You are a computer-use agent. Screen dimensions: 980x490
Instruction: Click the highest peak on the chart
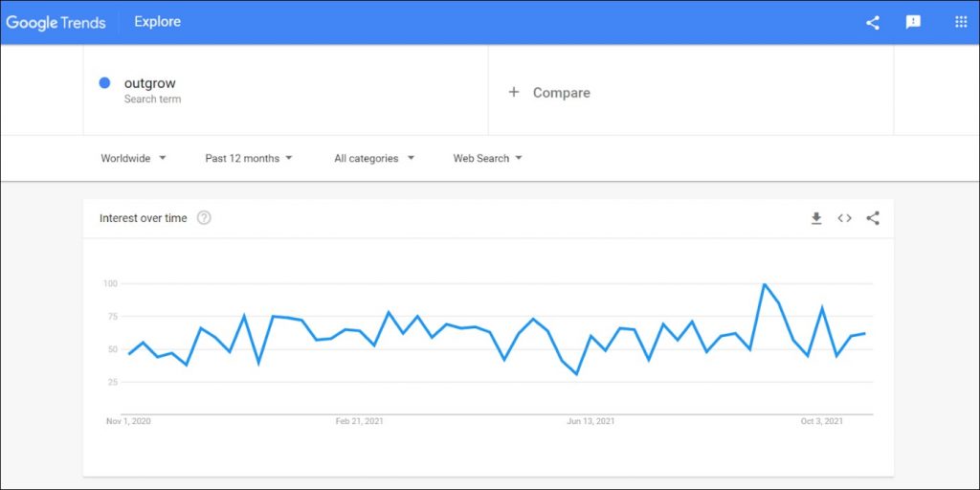coord(764,284)
